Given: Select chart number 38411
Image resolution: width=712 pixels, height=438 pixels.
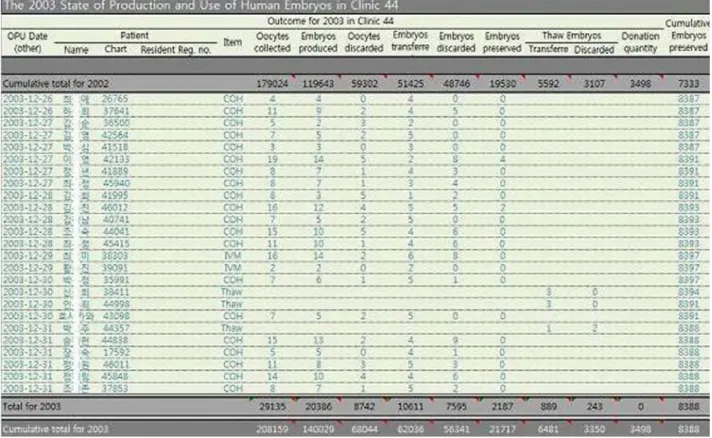Looking at the screenshot, I should 116,292.
